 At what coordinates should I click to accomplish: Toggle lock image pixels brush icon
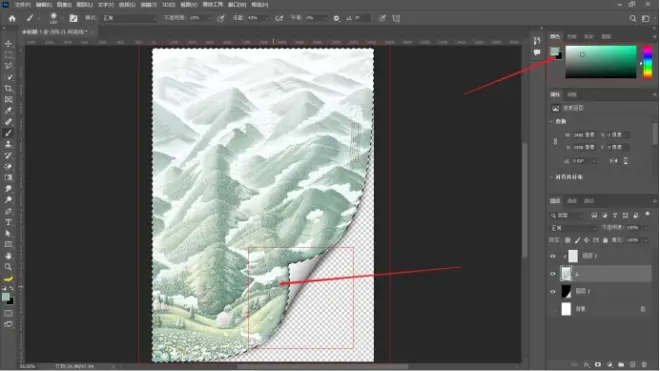point(577,240)
